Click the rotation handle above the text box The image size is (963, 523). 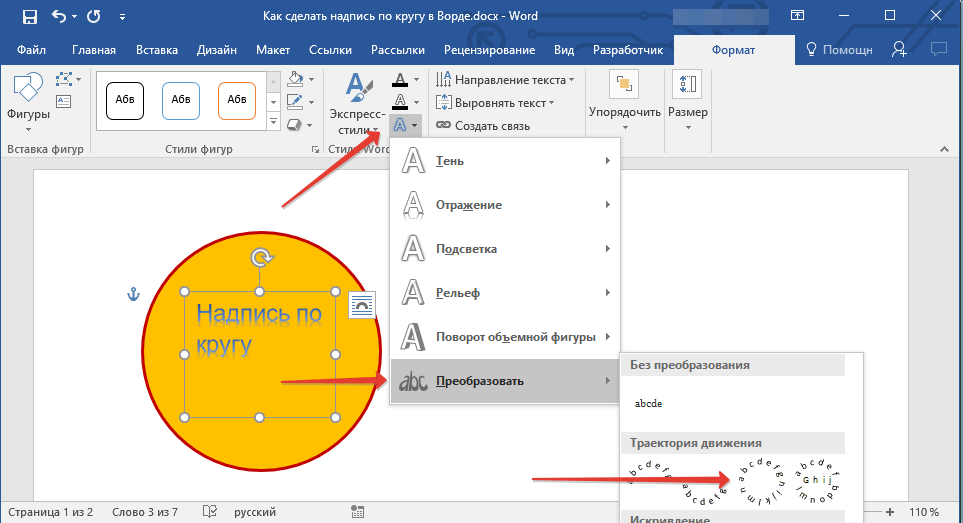[x=260, y=258]
